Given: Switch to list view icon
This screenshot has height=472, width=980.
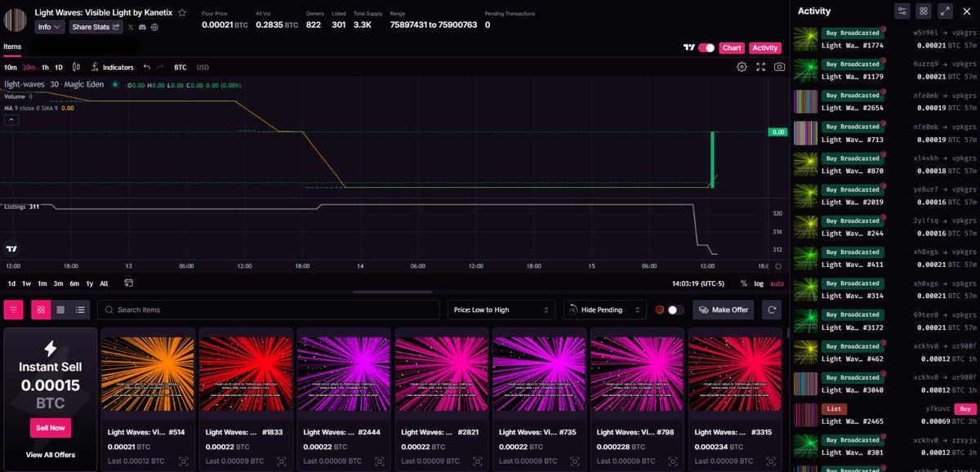Looking at the screenshot, I should 80,309.
